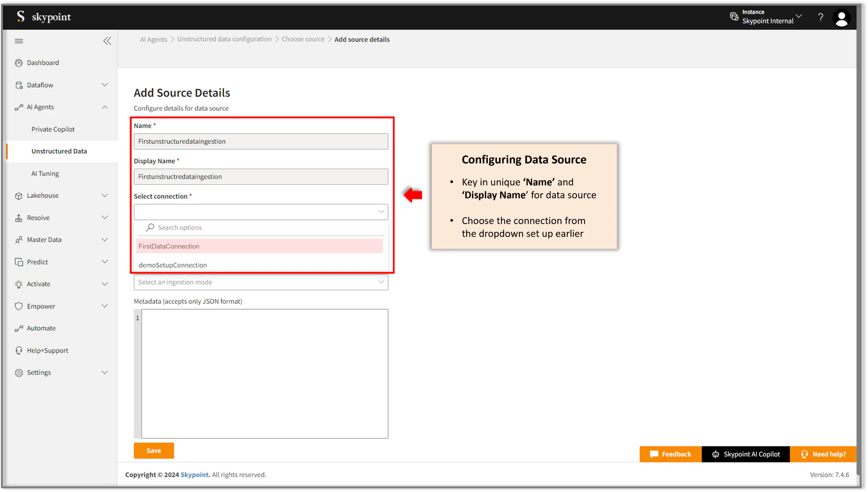Open Private Copilot submenu item
Screen dimensions: 868x492
click(x=53, y=129)
